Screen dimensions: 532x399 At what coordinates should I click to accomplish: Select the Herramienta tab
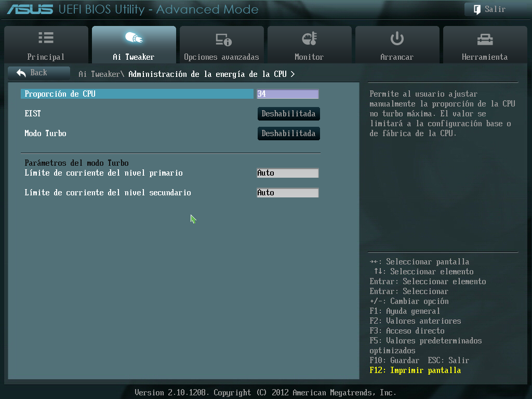[x=485, y=45]
